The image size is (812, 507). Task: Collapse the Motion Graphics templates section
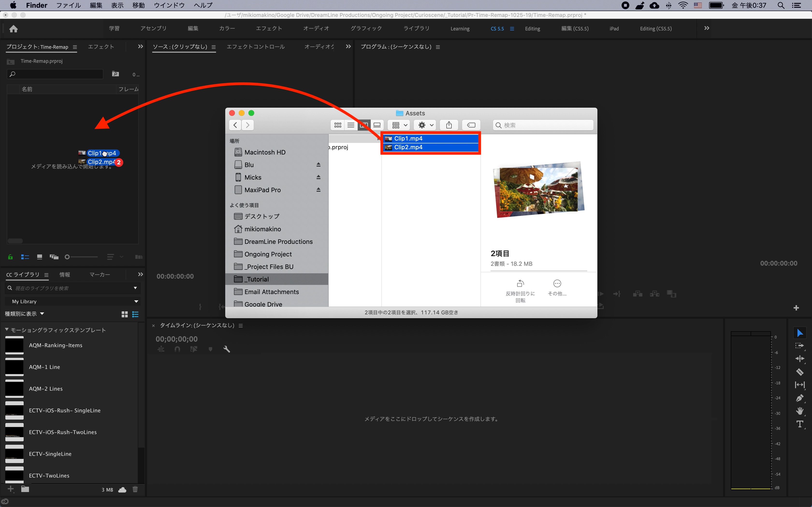pos(7,330)
